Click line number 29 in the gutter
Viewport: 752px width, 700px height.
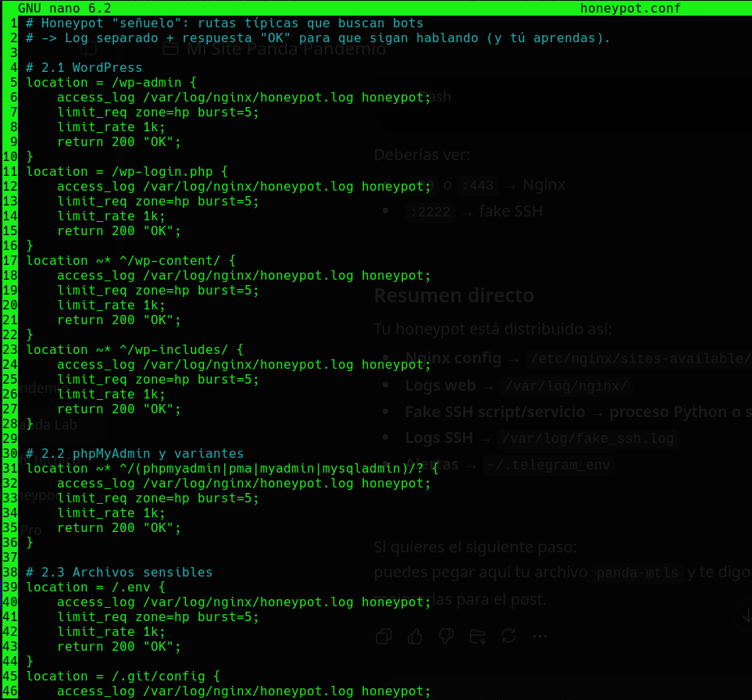10,438
